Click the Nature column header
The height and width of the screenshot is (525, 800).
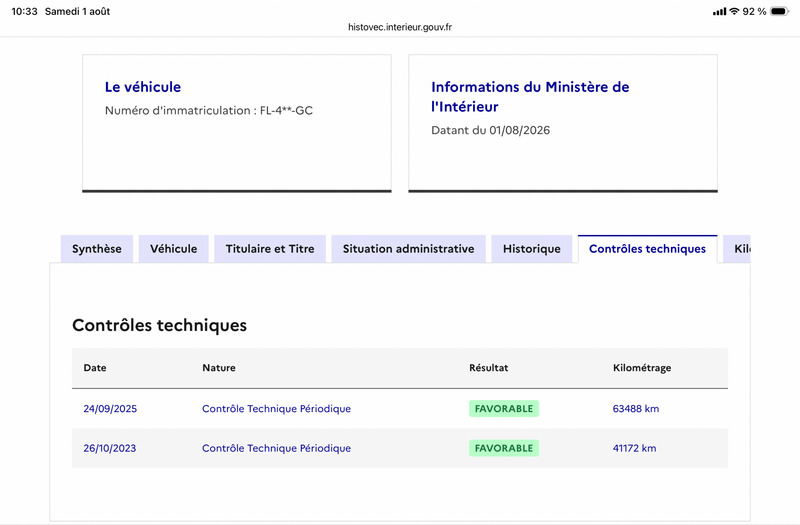click(x=219, y=368)
